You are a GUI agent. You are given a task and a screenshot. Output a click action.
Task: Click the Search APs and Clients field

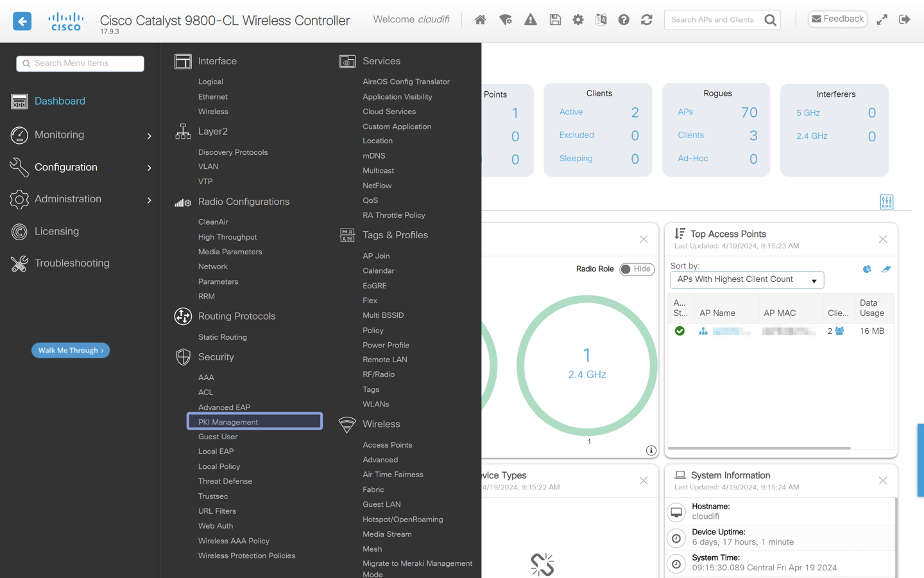point(712,19)
